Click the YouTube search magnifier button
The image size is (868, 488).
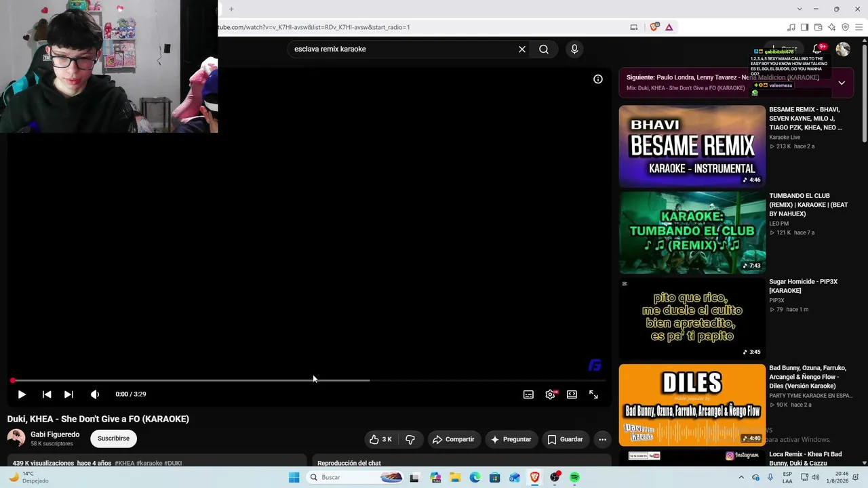tap(544, 49)
